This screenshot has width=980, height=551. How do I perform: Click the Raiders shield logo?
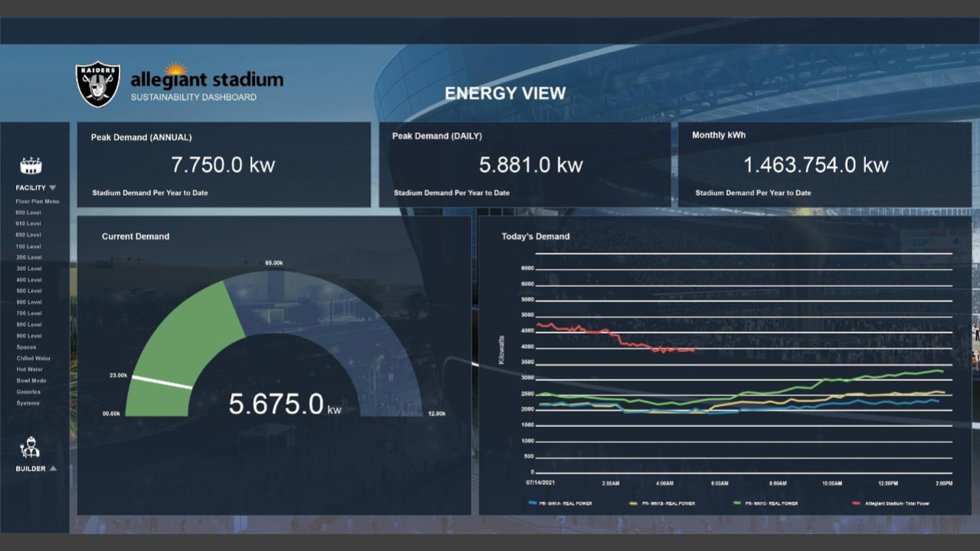[98, 84]
